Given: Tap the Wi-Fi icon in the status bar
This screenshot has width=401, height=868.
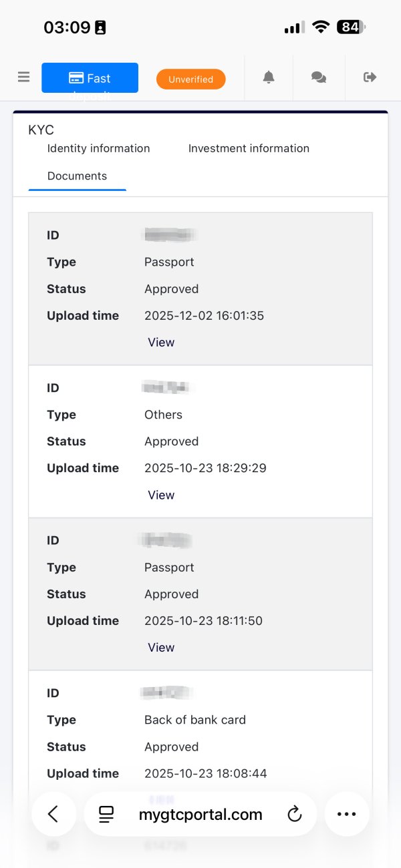Looking at the screenshot, I should [x=321, y=27].
